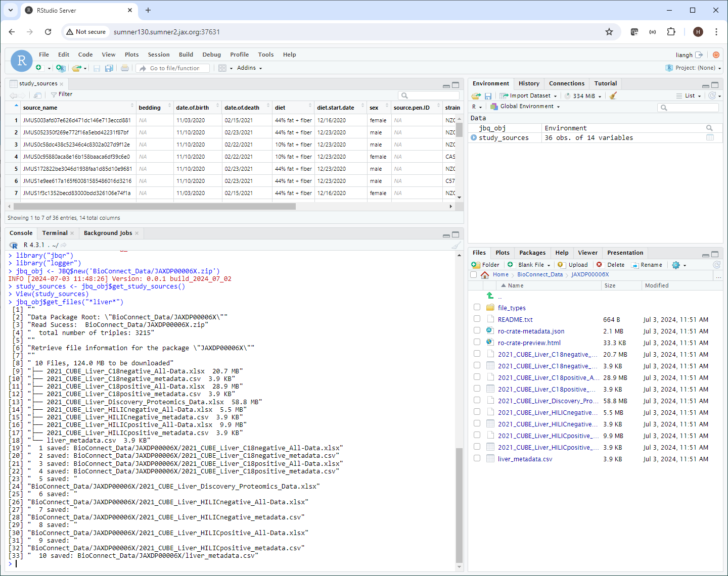Check the checkbox beside liver_metadata.csv
This screenshot has height=576, width=728.
[477, 458]
